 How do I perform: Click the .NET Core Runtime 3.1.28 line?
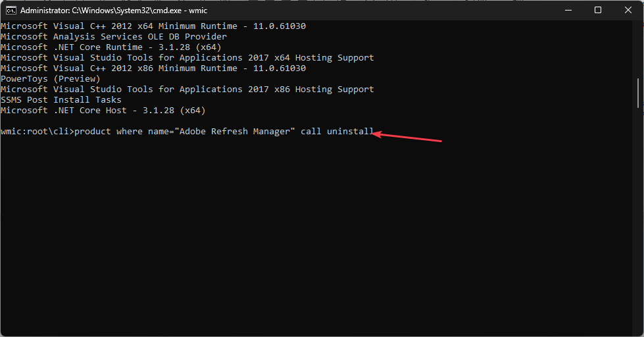coord(111,47)
